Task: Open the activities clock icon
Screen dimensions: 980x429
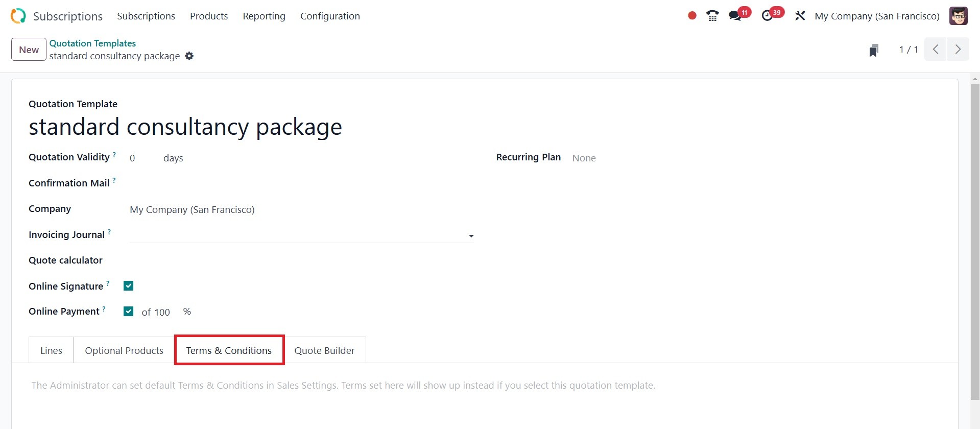Action: click(x=767, y=16)
